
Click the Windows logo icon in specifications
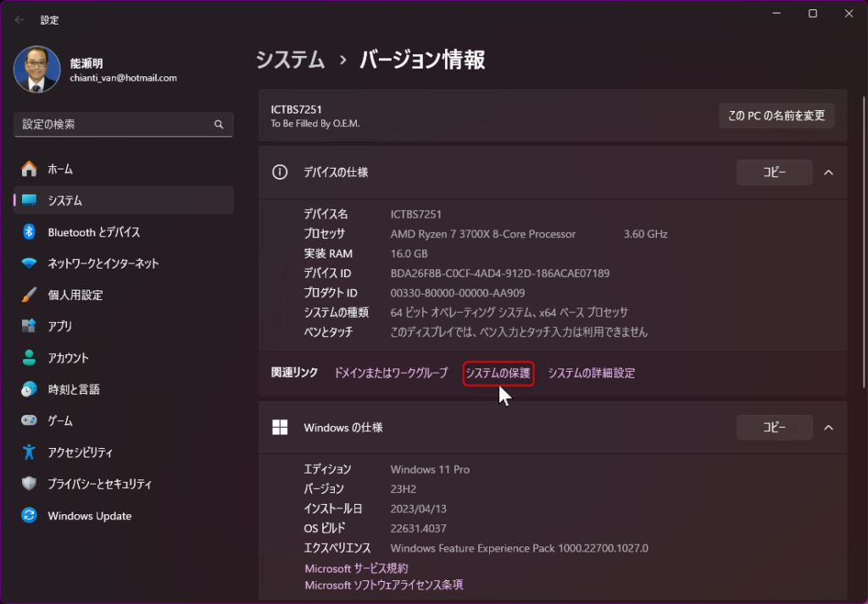[x=280, y=427]
